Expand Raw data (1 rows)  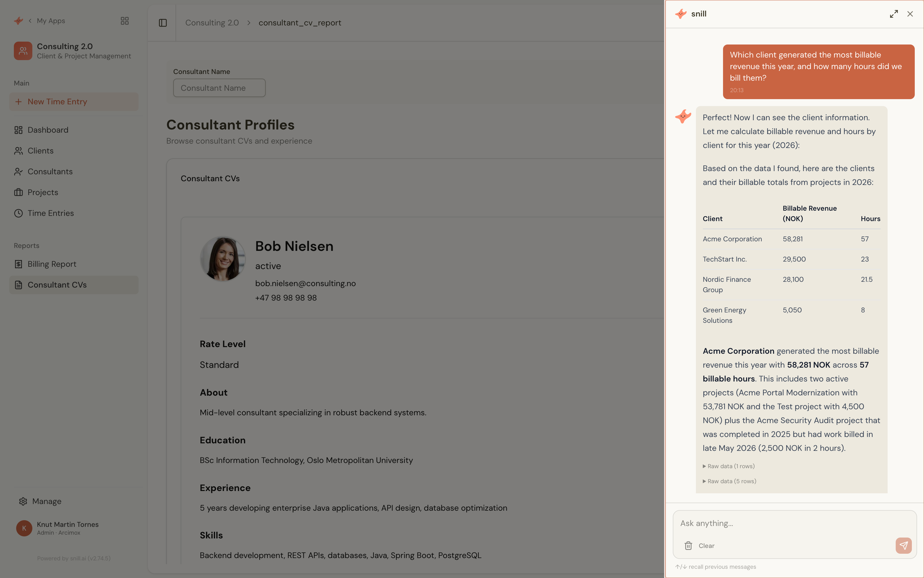[x=729, y=466]
